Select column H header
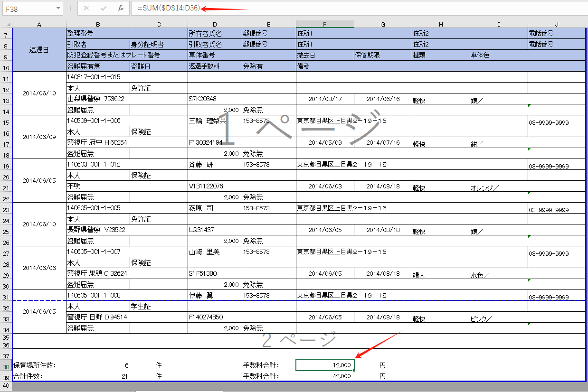 pyautogui.click(x=441, y=24)
